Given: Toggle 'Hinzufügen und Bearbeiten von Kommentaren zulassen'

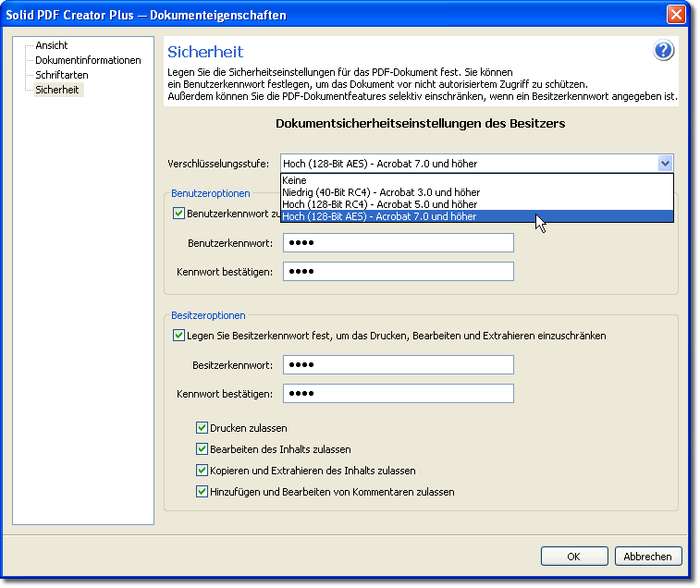Looking at the screenshot, I should click(202, 492).
